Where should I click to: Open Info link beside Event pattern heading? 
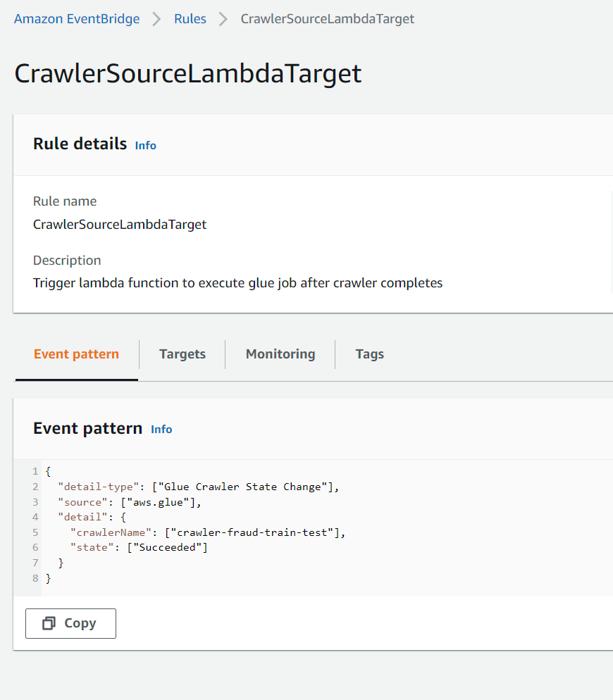(161, 429)
